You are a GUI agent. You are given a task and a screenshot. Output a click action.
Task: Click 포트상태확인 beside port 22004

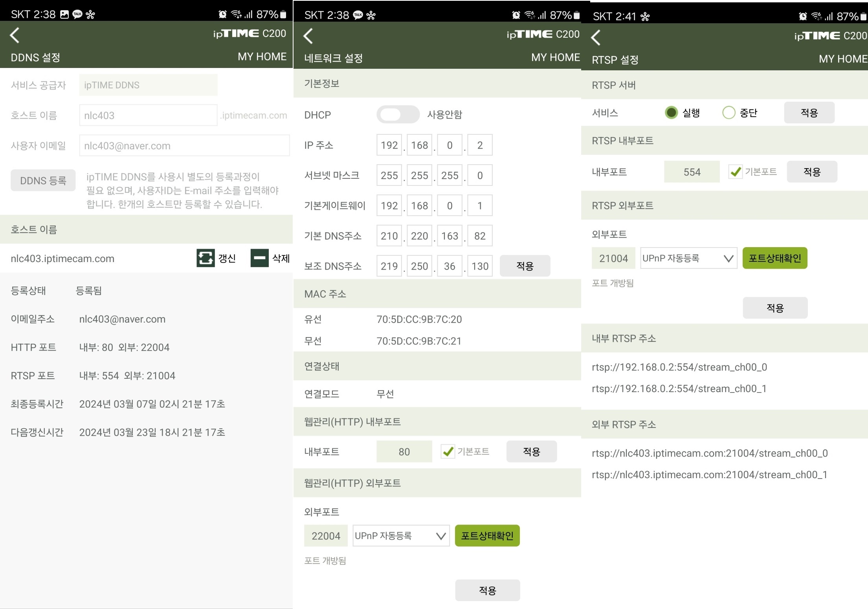487,536
